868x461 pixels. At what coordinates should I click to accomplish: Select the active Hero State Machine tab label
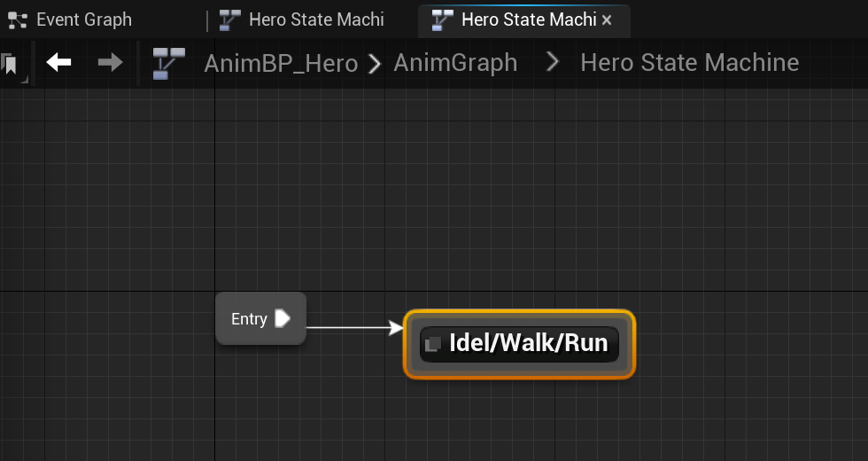[x=528, y=20]
